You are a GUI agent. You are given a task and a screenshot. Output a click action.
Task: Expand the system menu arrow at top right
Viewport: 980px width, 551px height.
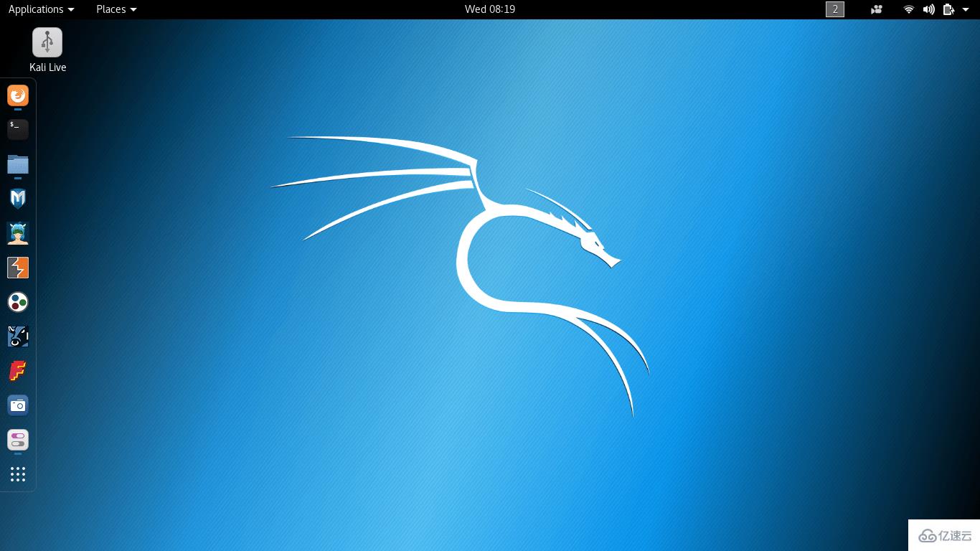(x=966, y=9)
